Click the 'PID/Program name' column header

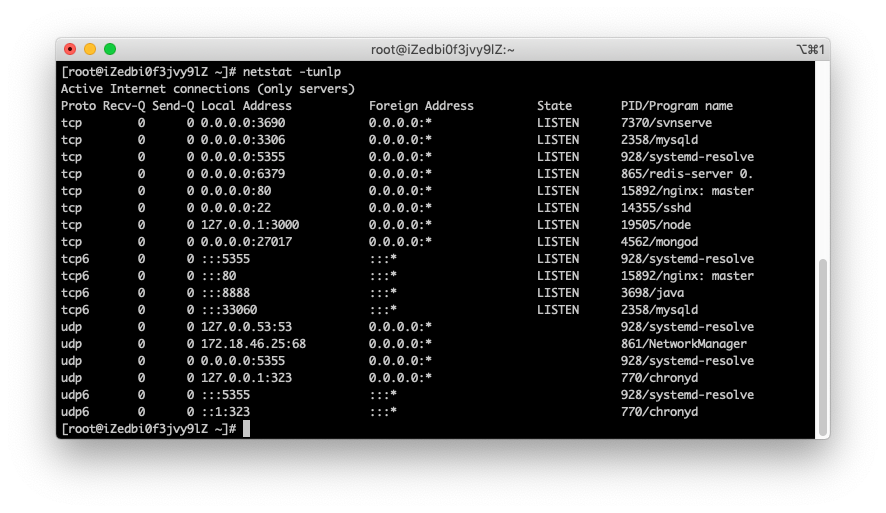tap(677, 106)
